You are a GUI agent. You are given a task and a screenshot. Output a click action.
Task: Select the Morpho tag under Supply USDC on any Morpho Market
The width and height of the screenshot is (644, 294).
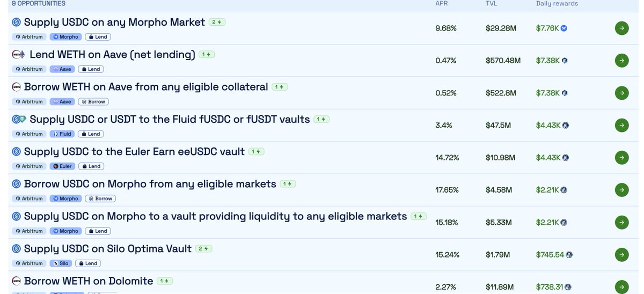coord(65,37)
